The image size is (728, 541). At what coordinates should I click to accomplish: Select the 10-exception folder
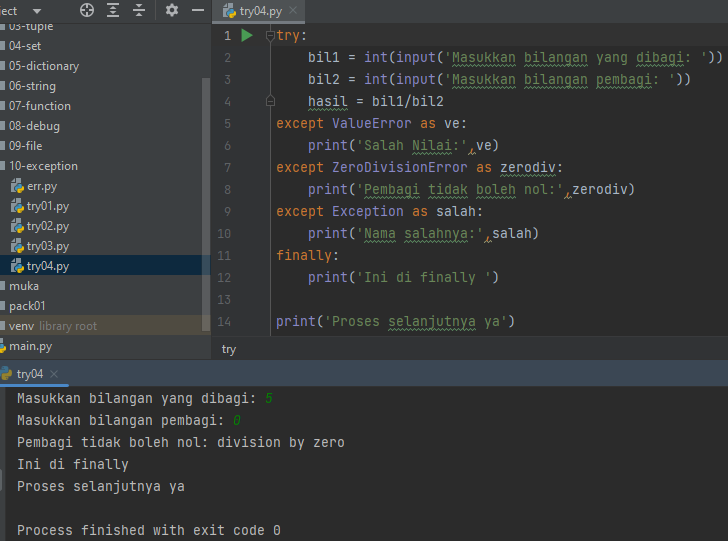[43, 166]
